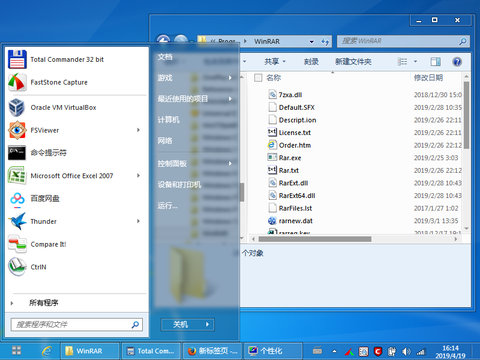This screenshot has width=480, height=360.
Task: Click the Windows Start button on taskbar
Action: click(x=16, y=351)
